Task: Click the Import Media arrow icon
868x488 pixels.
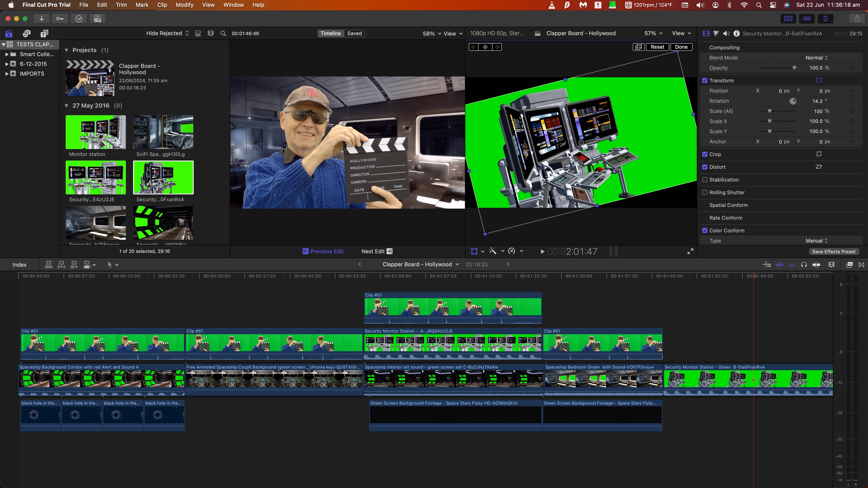Action: pos(42,18)
